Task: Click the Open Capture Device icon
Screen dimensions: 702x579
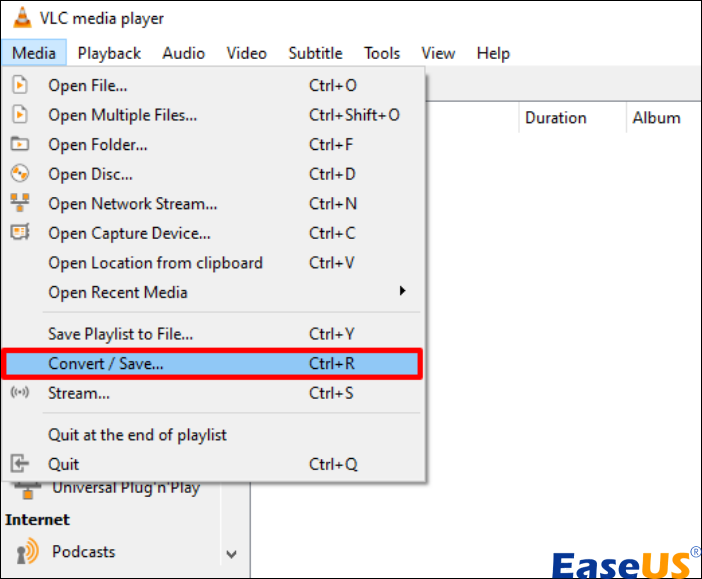Action: [x=20, y=232]
